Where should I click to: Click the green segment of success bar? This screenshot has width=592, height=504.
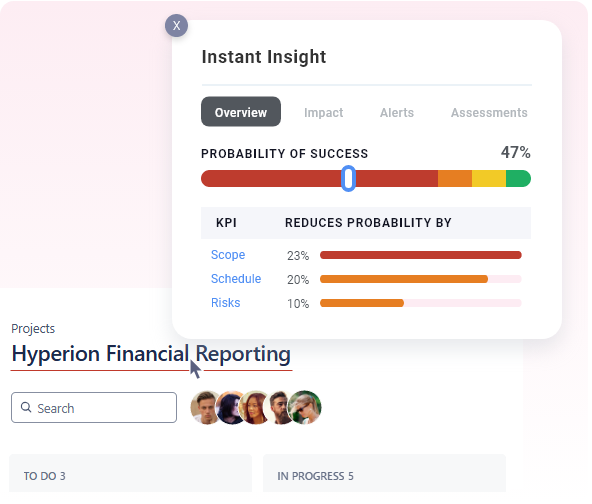(x=518, y=179)
